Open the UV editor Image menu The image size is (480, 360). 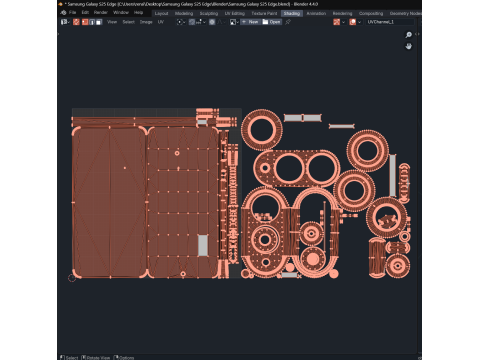tap(146, 22)
